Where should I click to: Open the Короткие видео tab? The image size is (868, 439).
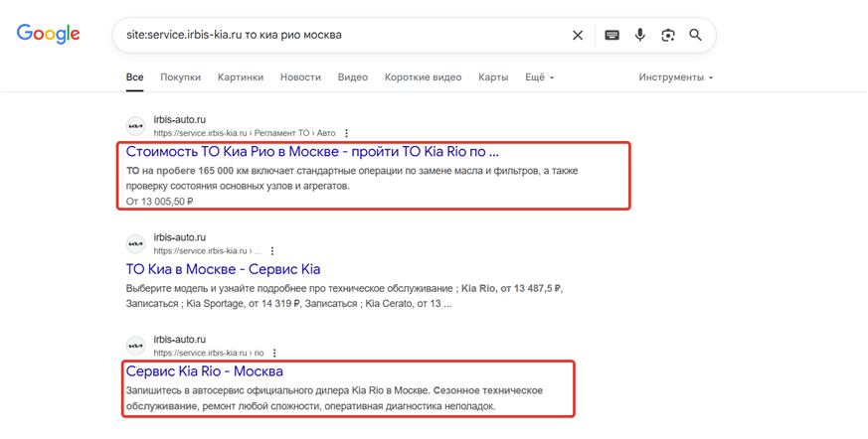[423, 76]
